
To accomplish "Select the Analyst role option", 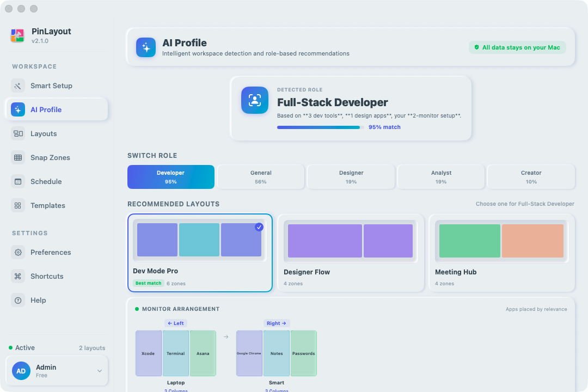I will coord(441,177).
